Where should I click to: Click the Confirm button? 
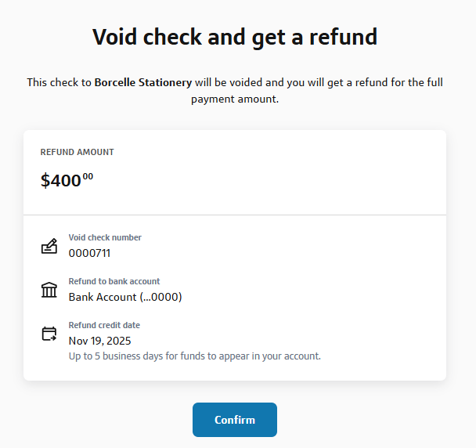[x=235, y=420]
